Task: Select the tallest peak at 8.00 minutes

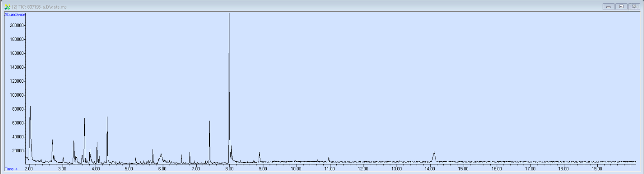Action: coord(229,88)
